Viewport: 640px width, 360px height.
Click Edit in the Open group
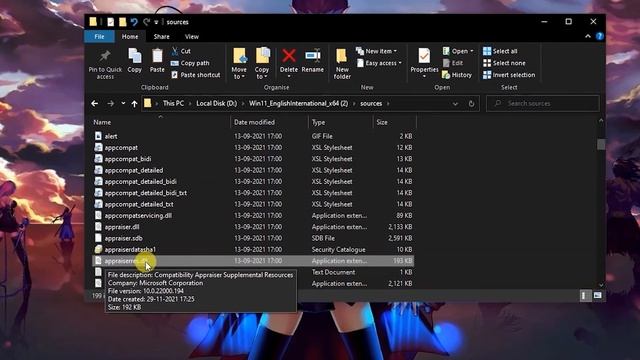click(453, 63)
